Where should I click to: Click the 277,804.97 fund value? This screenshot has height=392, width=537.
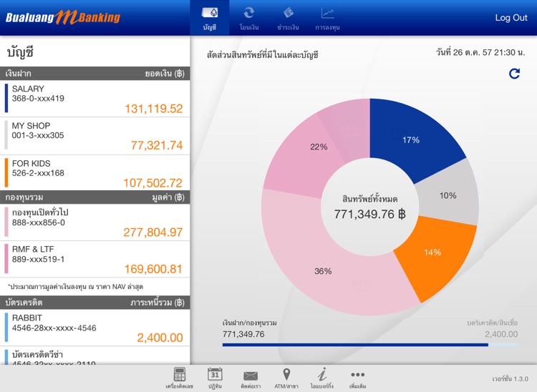153,232
